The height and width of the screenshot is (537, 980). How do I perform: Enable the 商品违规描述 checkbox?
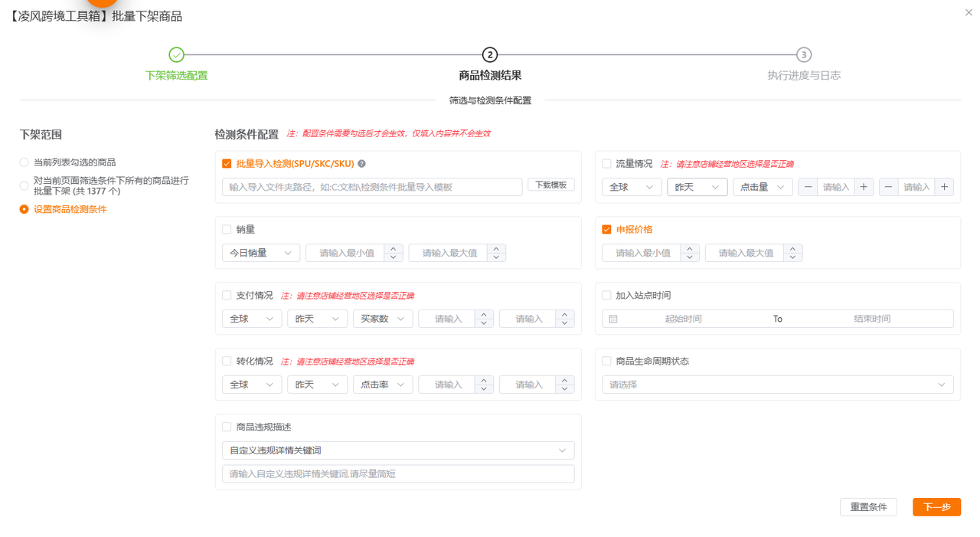[227, 427]
